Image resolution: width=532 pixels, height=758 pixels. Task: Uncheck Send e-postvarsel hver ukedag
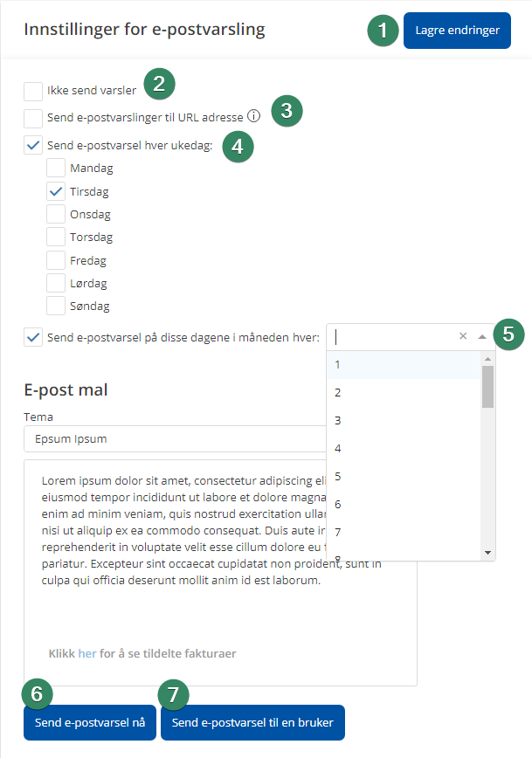[x=33, y=145]
